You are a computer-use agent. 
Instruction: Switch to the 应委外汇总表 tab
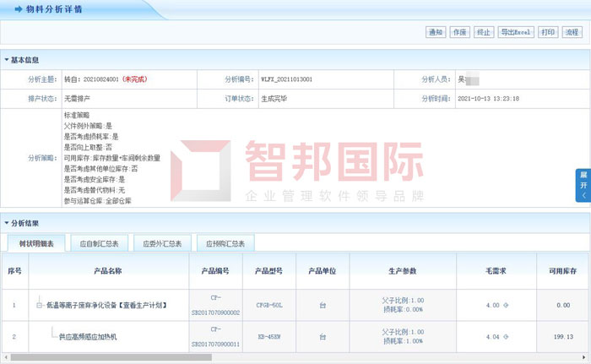click(x=162, y=244)
